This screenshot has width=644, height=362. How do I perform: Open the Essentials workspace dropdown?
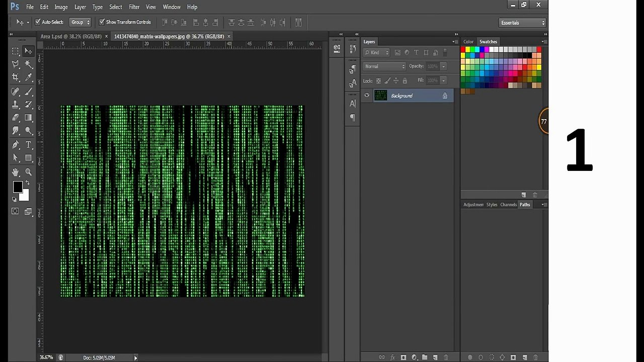tap(523, 23)
